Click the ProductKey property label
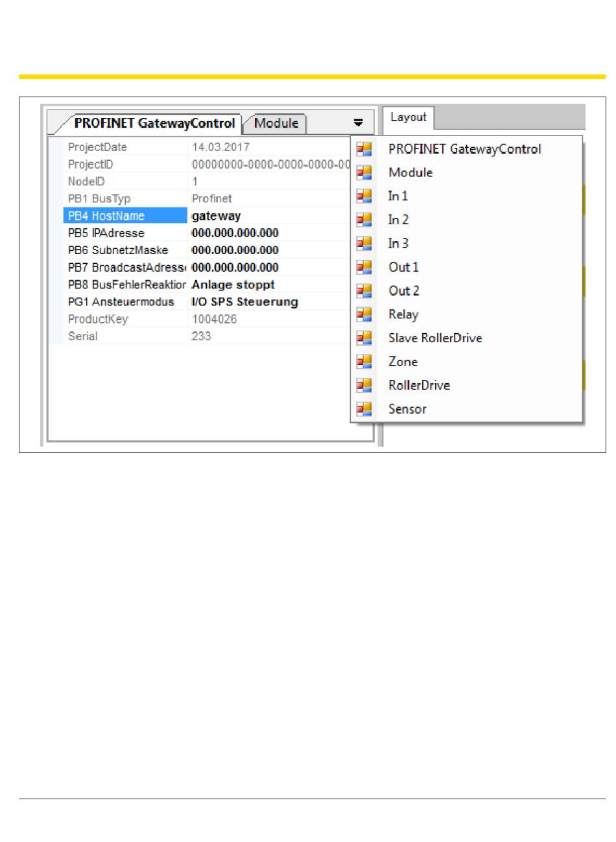This screenshot has height=842, width=616. coord(98,319)
